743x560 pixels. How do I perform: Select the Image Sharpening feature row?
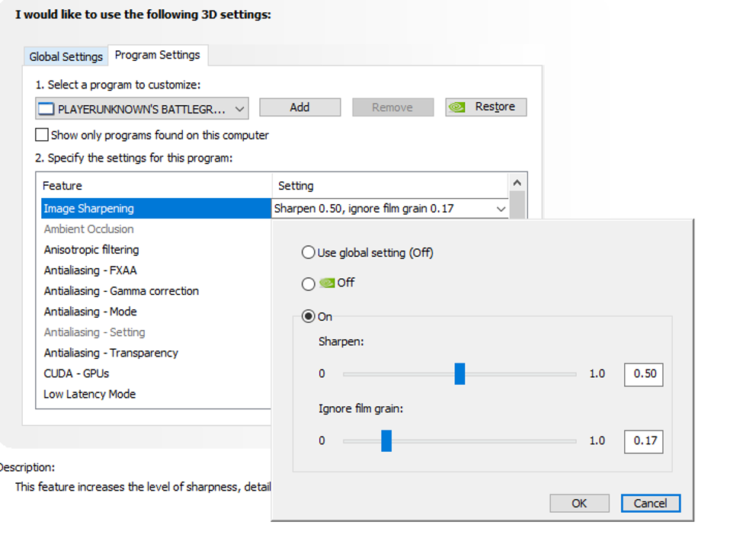(156, 209)
